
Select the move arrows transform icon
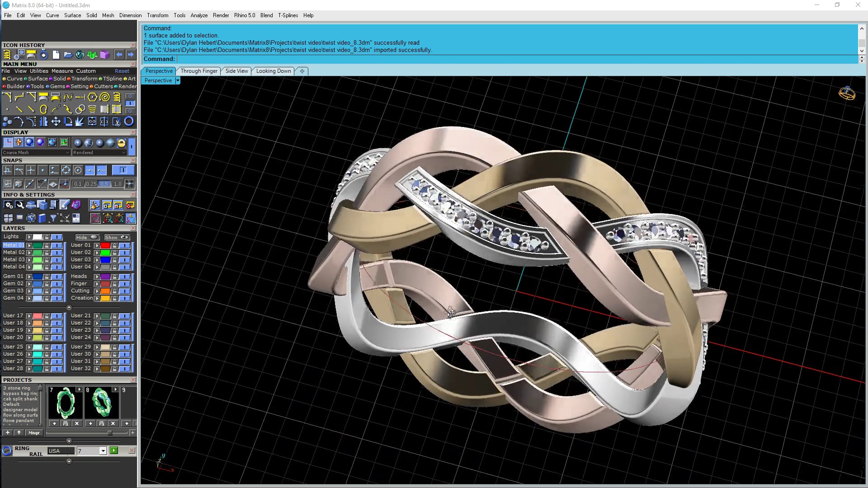tap(56, 122)
